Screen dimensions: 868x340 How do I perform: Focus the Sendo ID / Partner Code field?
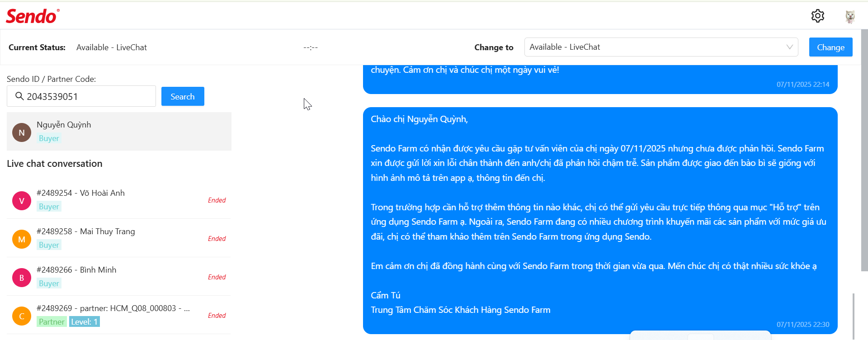(x=81, y=96)
